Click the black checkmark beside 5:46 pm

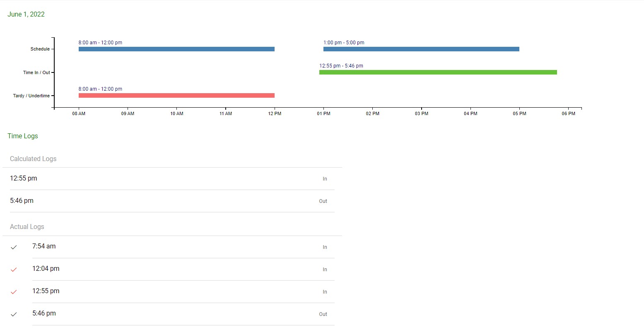pyautogui.click(x=14, y=314)
